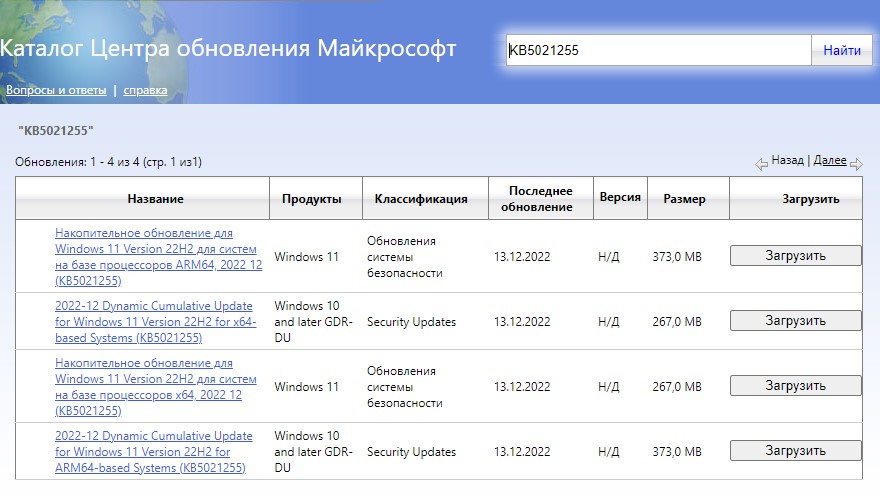
Task: Select 13.12.2022 date in first row
Action: (x=522, y=257)
